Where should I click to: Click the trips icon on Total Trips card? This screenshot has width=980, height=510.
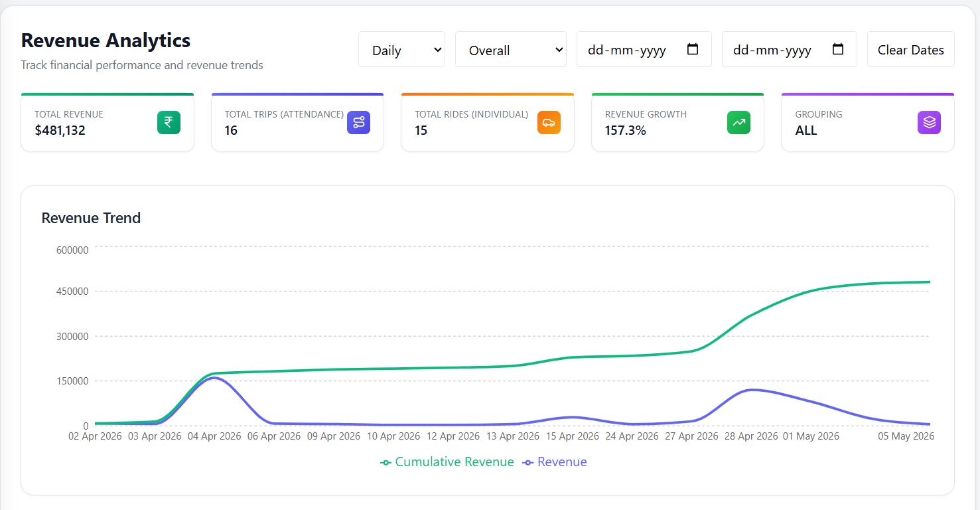359,123
